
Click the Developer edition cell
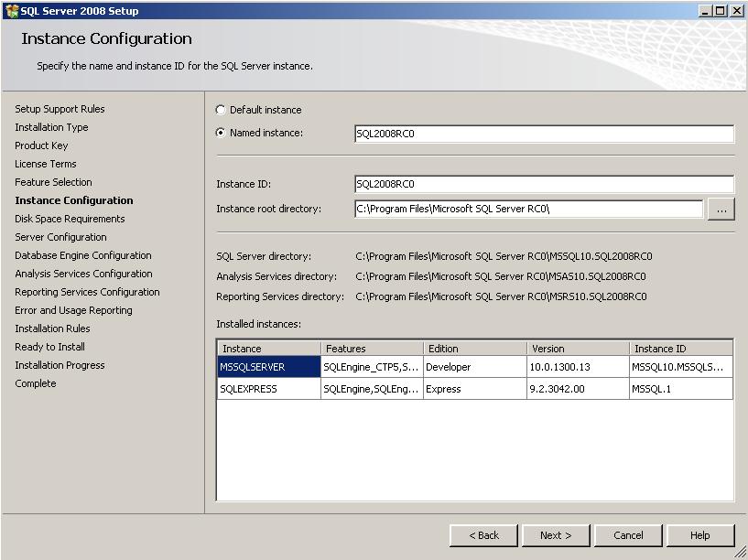point(474,367)
